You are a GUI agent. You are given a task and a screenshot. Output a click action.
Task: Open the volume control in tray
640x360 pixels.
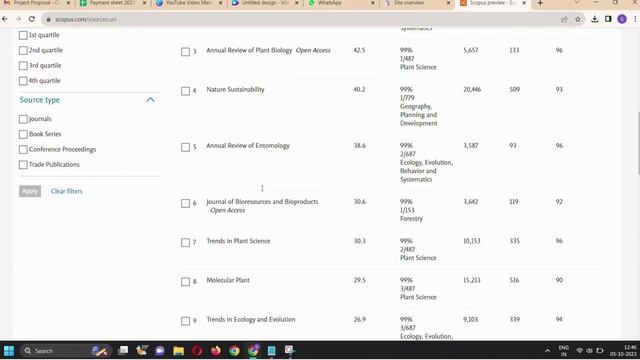click(x=589, y=351)
